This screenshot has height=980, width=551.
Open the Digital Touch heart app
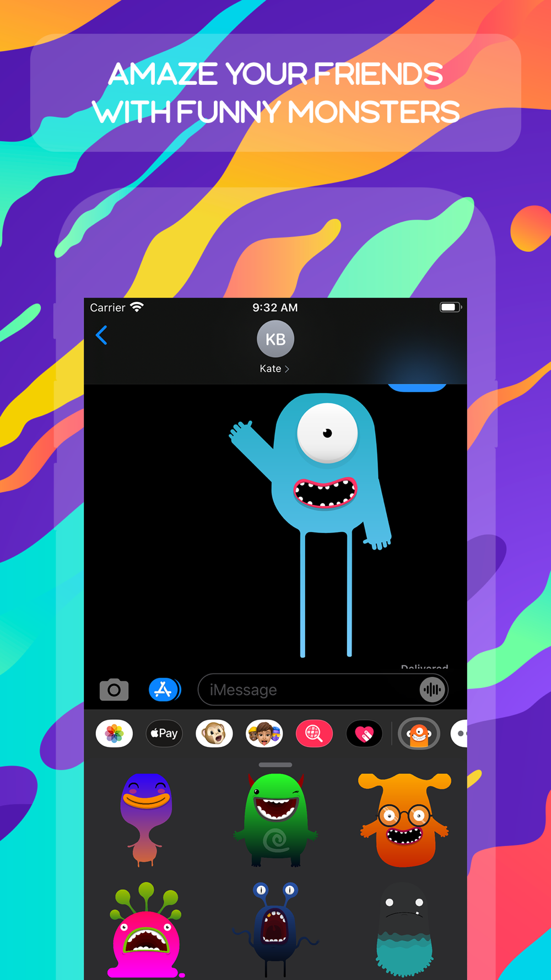click(364, 734)
